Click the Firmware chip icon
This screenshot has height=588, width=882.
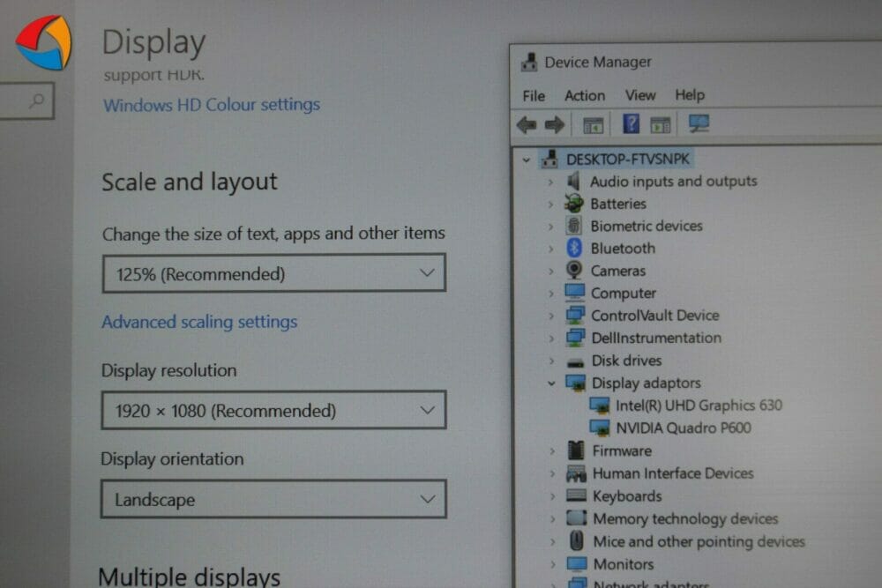pos(576,450)
